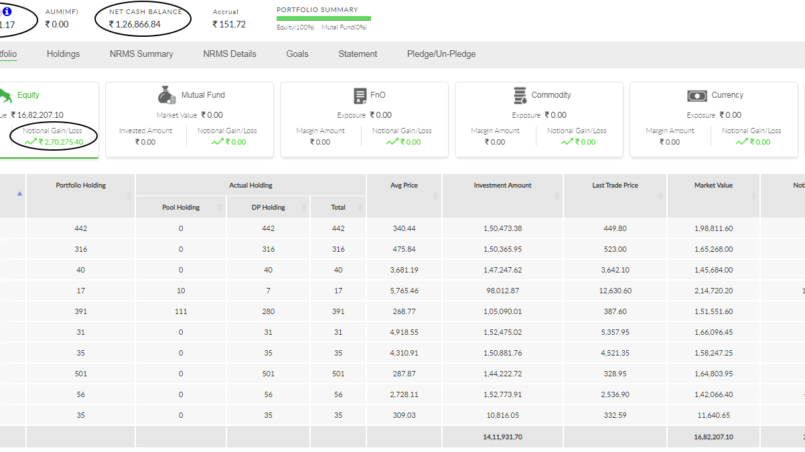This screenshot has width=805, height=452.
Task: Switch to the NRMS Summary tab
Action: tap(141, 54)
